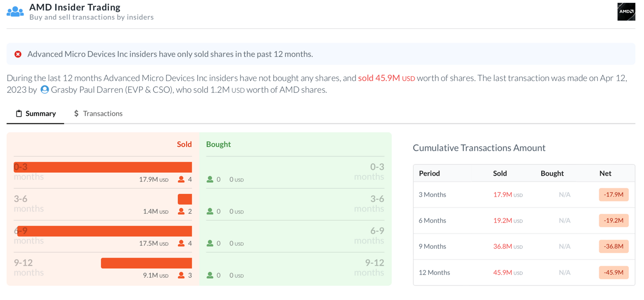Viewport: 644px width, 300px height.
Task: Click the orange seller icon for 6-9 months
Action: (181, 243)
